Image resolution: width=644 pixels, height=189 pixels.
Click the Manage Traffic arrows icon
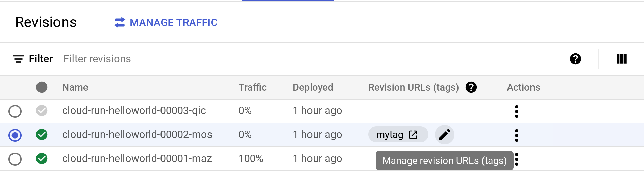tap(120, 23)
